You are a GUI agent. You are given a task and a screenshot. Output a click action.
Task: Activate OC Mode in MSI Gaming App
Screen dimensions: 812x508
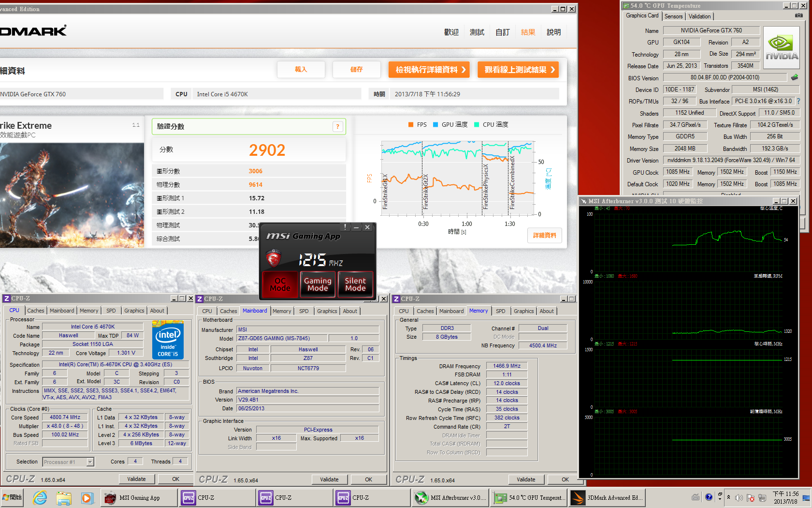pos(280,284)
